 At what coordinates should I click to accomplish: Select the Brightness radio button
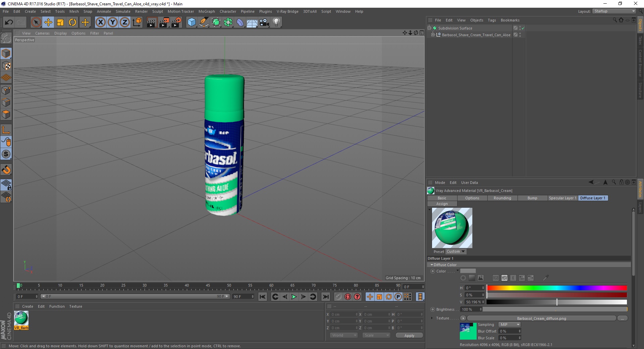pyautogui.click(x=433, y=309)
